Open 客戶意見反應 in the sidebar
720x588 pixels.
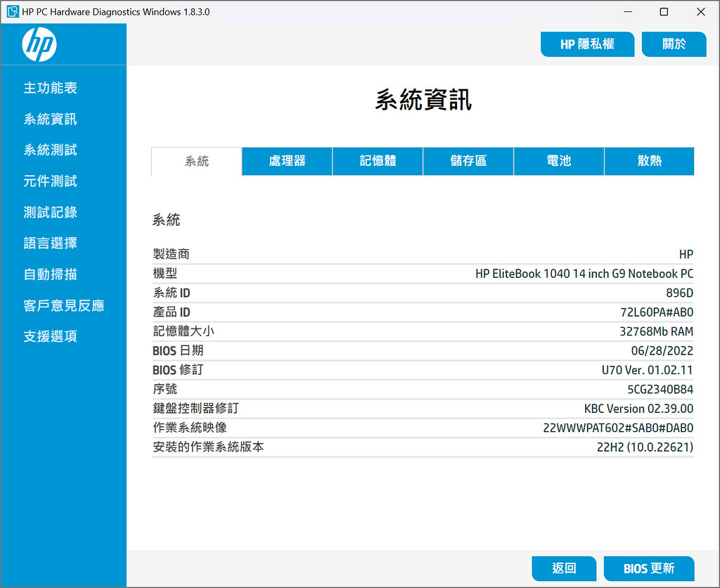[x=64, y=305]
